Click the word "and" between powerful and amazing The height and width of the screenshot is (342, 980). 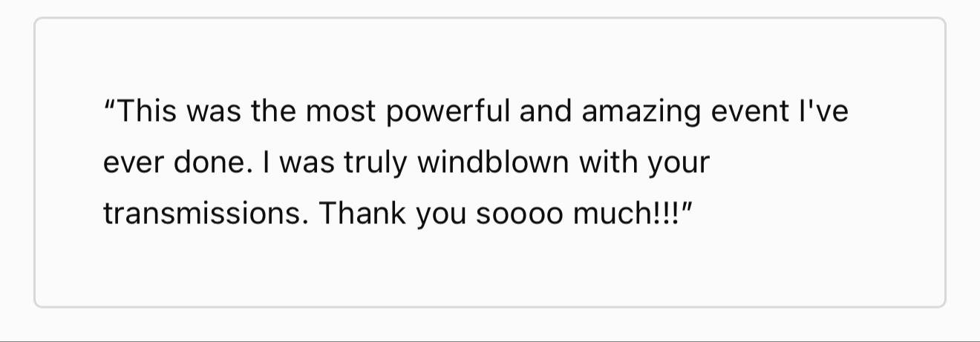546,112
